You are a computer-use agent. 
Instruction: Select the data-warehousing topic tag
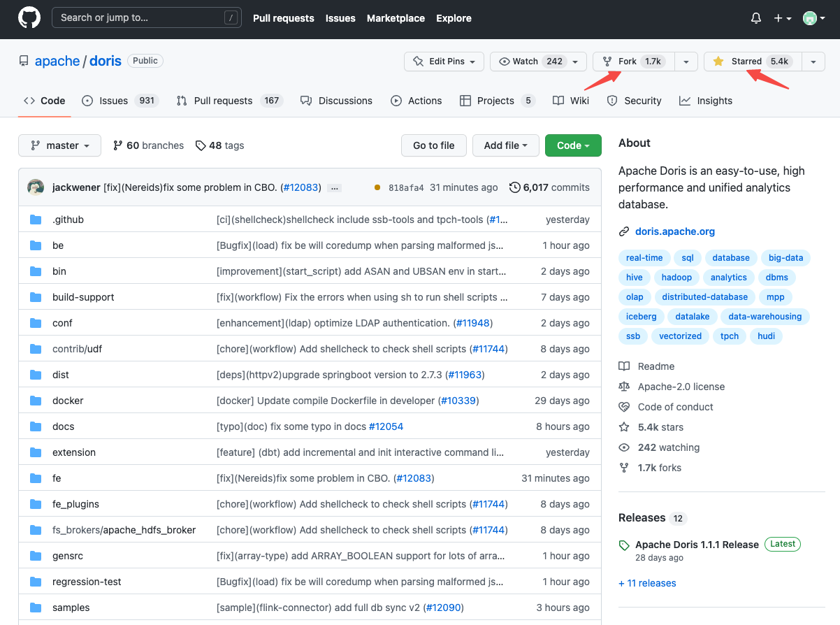point(765,317)
